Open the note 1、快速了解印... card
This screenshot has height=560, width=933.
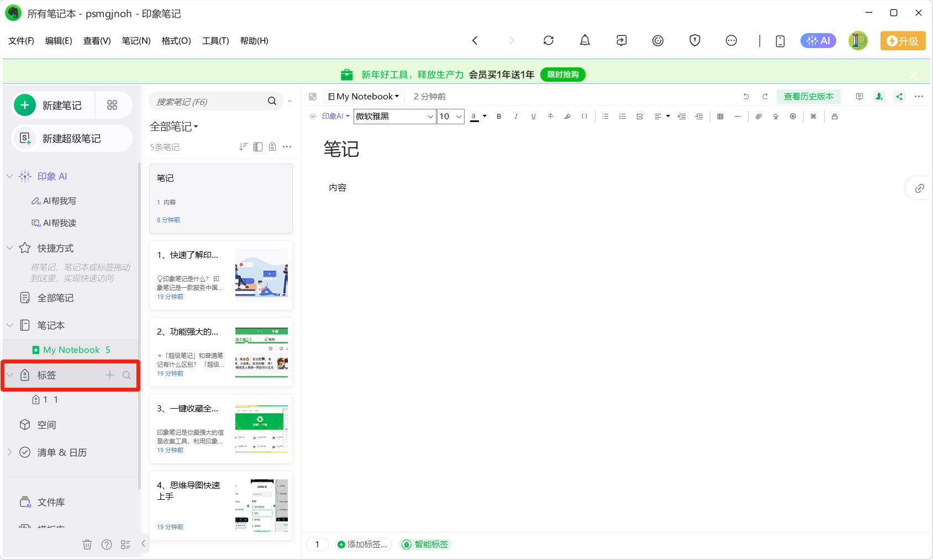coord(221,275)
